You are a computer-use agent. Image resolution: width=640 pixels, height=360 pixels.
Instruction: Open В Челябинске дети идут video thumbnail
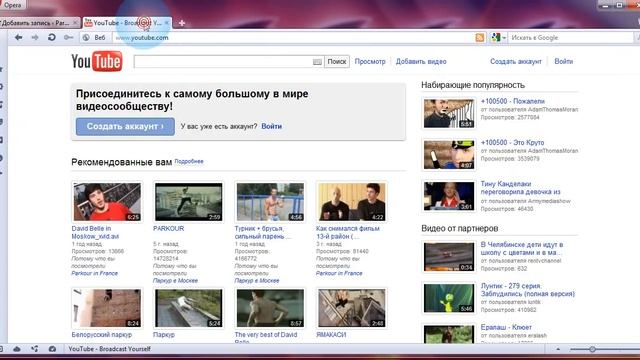pyautogui.click(x=449, y=257)
